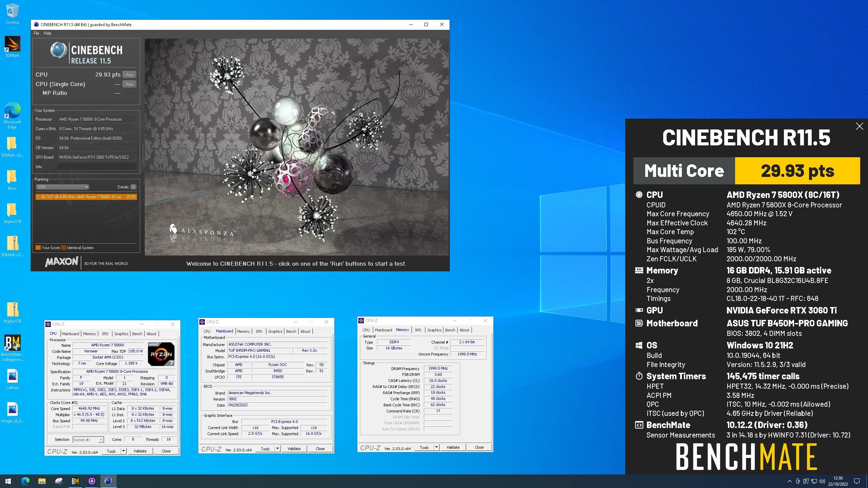Viewport: 868px width, 488px height.
Task: Close the BenchMate result overlay
Action: (x=860, y=126)
